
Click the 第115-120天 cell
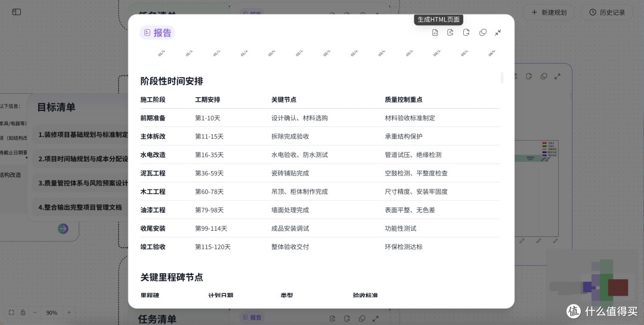(x=213, y=246)
